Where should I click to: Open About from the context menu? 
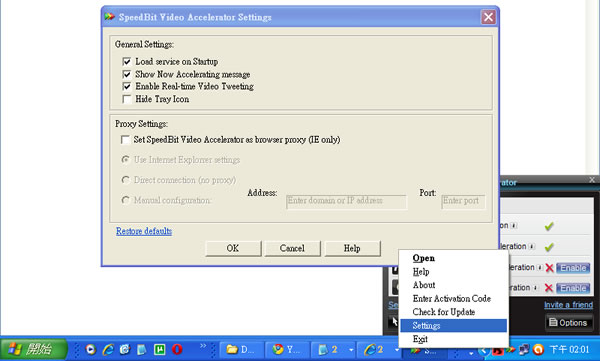(x=454, y=285)
